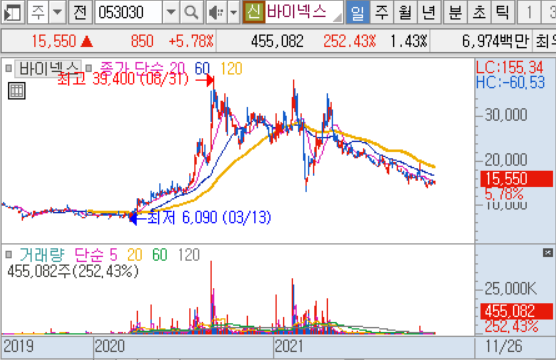Click the 최저 6,090 (03/13) low marker
Viewport: 556px width, 360px height.
[x=201, y=217]
